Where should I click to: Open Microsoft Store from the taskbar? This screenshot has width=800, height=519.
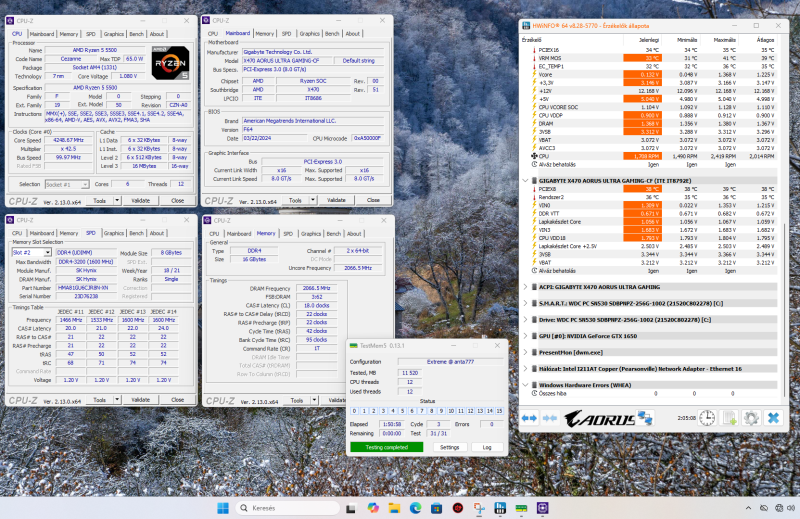click(436, 508)
